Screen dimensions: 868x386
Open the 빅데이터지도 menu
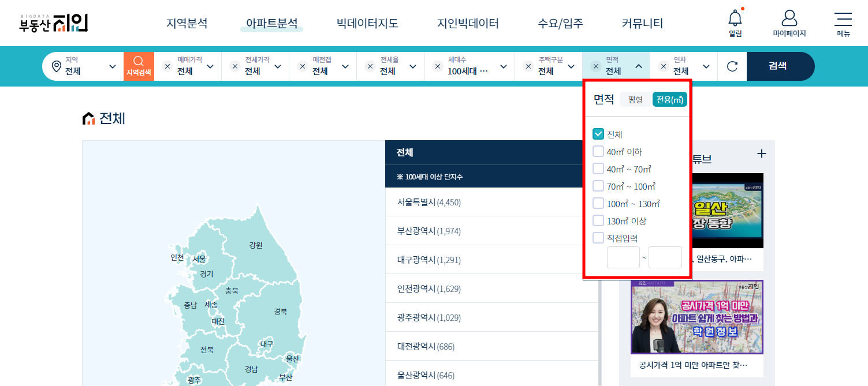pos(367,24)
